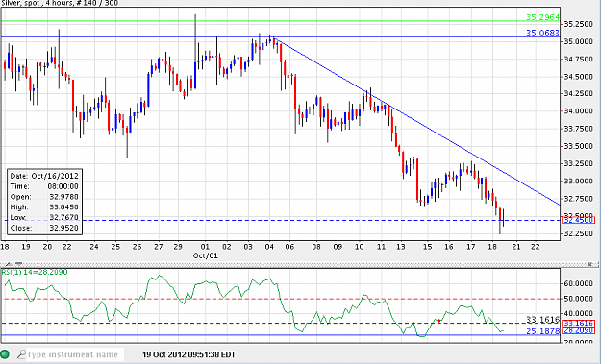The width and height of the screenshot is (601, 364).
Task: Click the 28.2090 RSI axis marker box
Action: pyautogui.click(x=579, y=330)
